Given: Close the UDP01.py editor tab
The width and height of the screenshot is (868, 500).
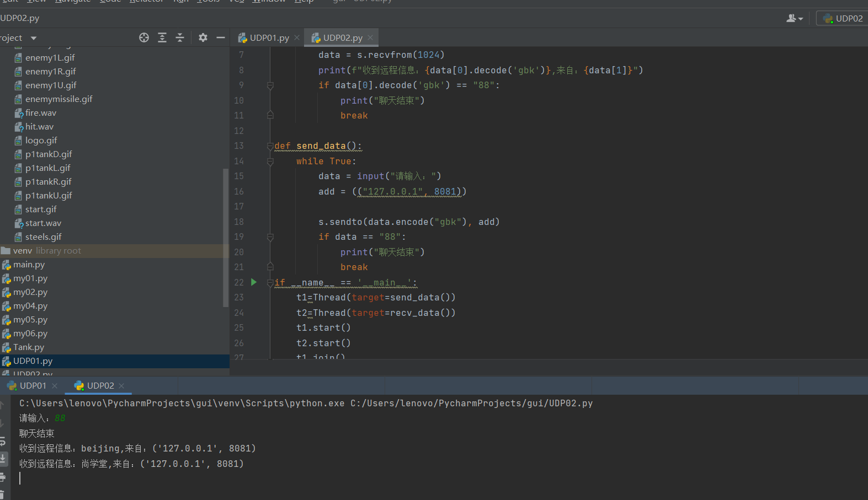Looking at the screenshot, I should [297, 37].
